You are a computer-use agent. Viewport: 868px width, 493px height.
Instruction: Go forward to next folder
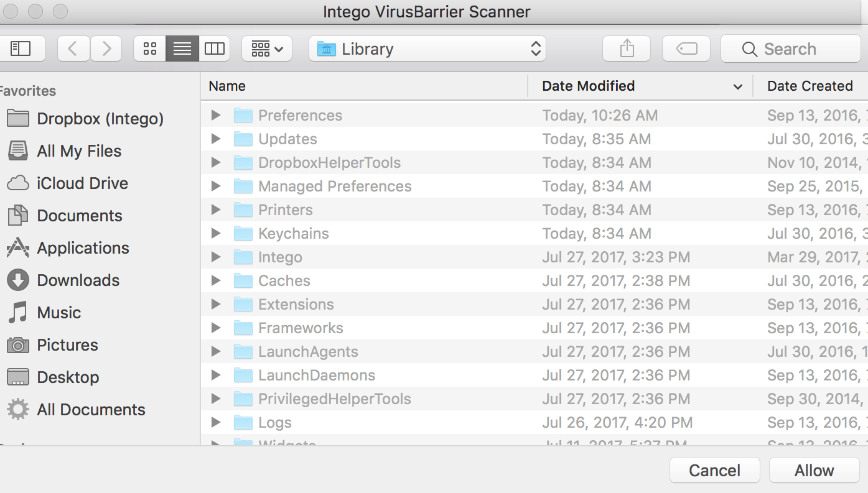click(x=107, y=48)
